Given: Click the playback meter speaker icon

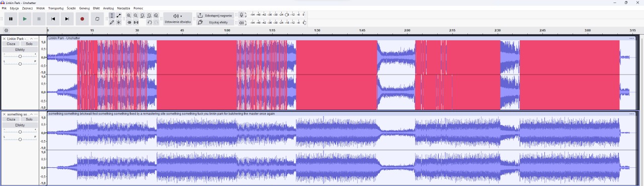Looking at the screenshot, I should (x=242, y=23).
